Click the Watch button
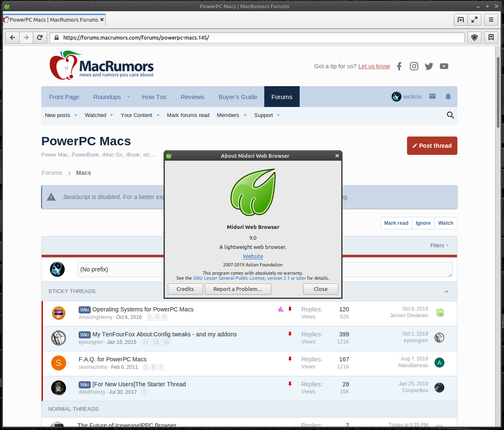 click(x=446, y=223)
